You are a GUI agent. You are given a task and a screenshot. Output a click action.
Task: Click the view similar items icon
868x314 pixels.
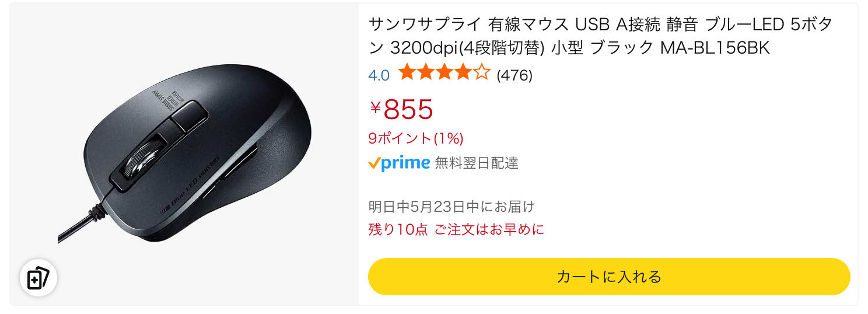click(38, 278)
